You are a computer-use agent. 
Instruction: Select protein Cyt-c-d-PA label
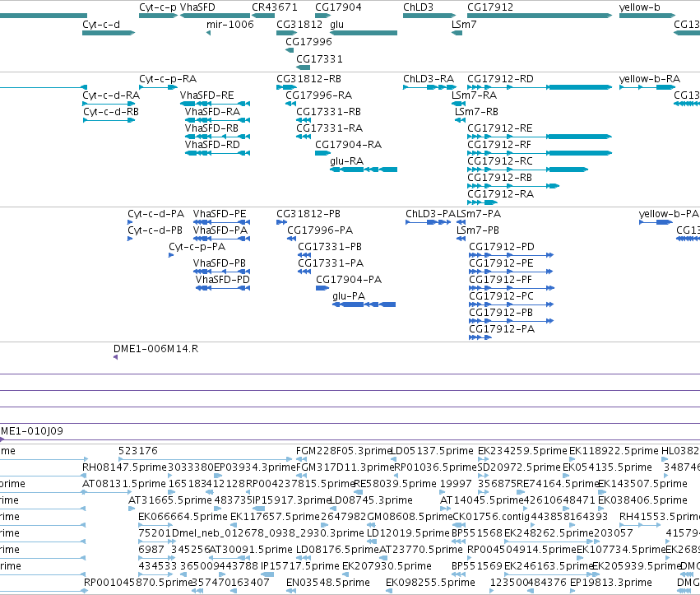point(155,215)
